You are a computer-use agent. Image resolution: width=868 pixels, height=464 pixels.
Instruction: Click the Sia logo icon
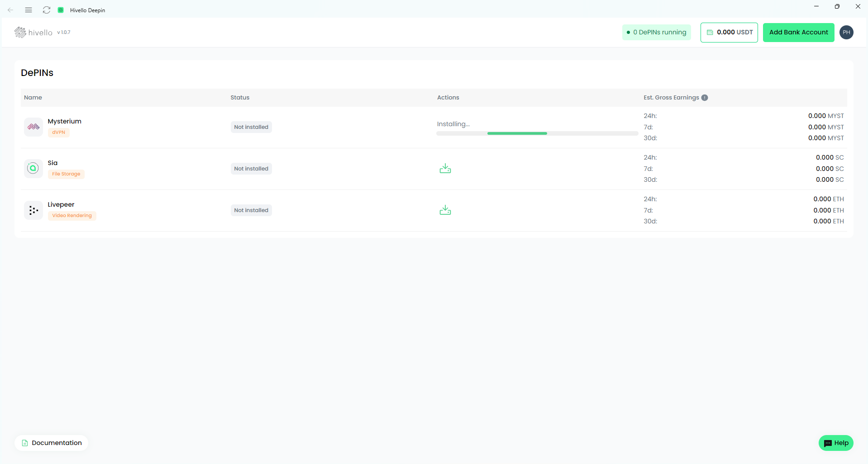click(33, 169)
